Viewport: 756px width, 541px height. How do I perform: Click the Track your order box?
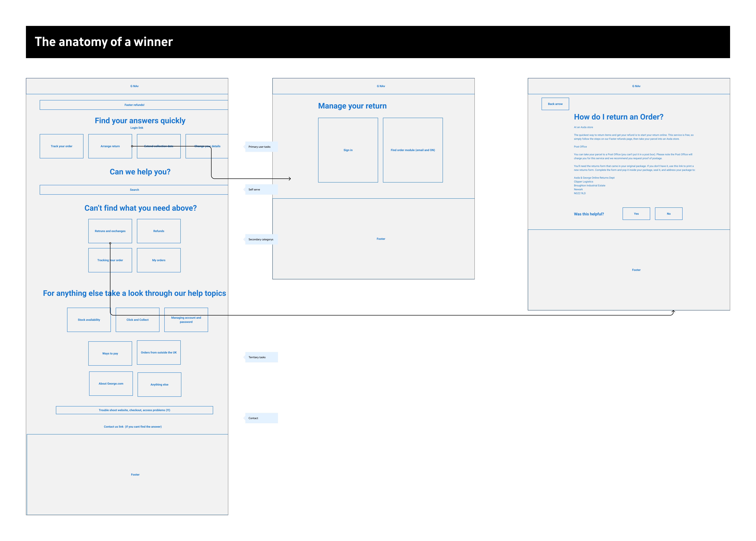[61, 146]
